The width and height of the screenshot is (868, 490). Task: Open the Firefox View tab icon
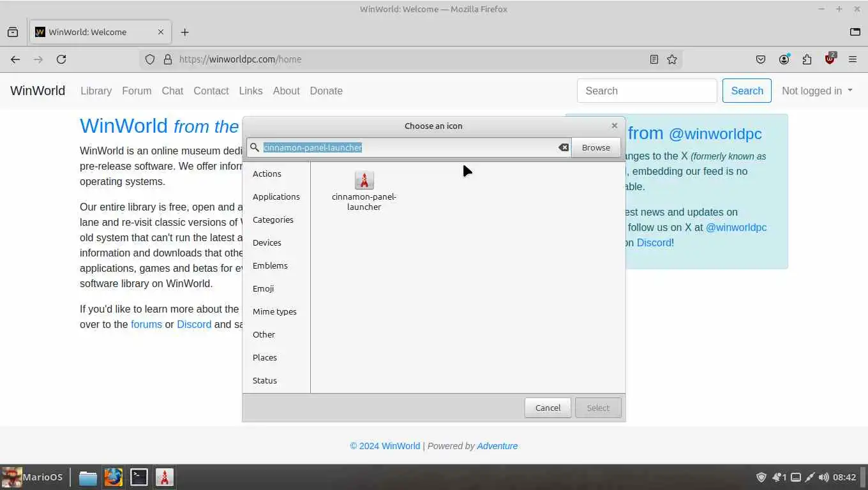tap(13, 32)
